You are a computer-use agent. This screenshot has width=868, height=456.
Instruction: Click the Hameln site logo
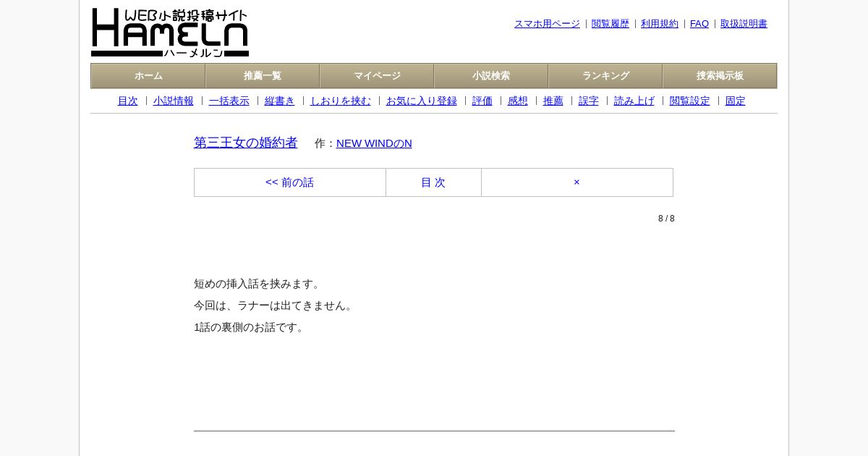click(170, 33)
